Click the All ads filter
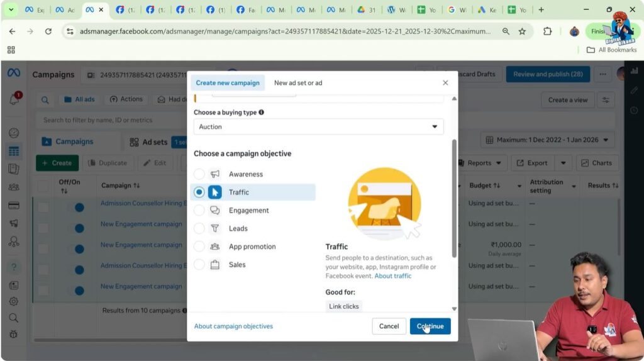The height and width of the screenshot is (361, 644). (79, 99)
